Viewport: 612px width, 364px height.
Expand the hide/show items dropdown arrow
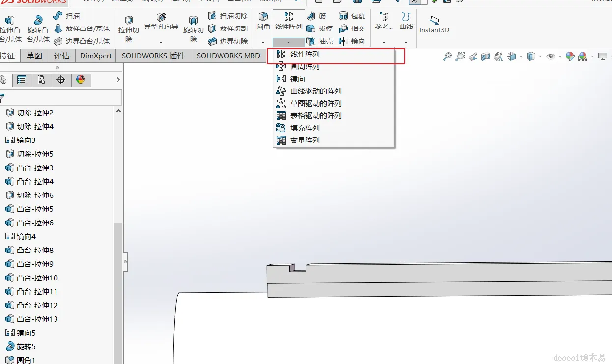point(559,57)
